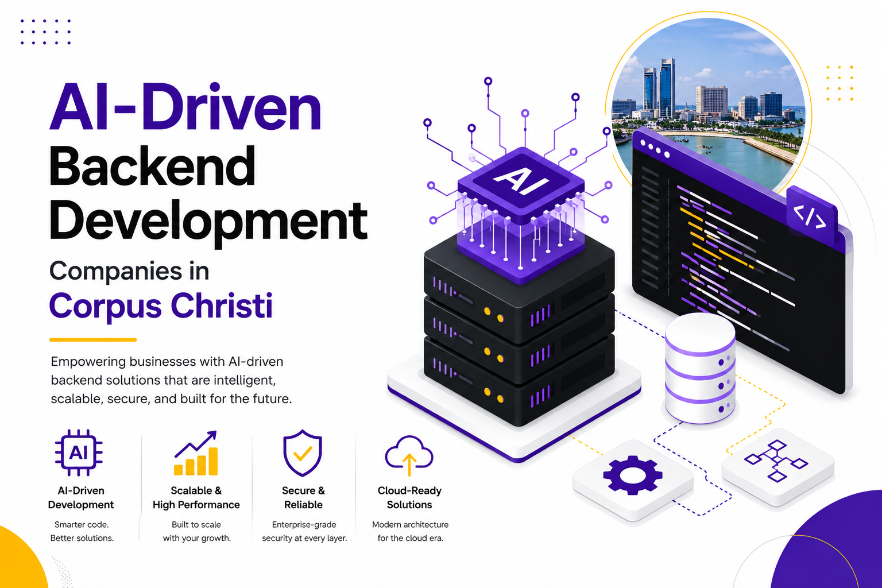Click the purple gear icon tile
Screen dimensions: 882x588
tap(633, 480)
